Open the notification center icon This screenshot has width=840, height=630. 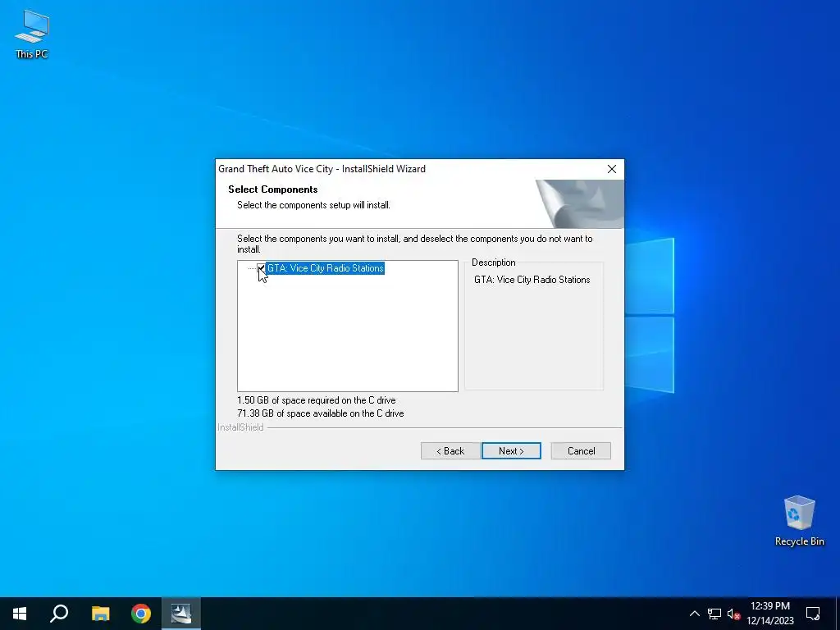(813, 614)
